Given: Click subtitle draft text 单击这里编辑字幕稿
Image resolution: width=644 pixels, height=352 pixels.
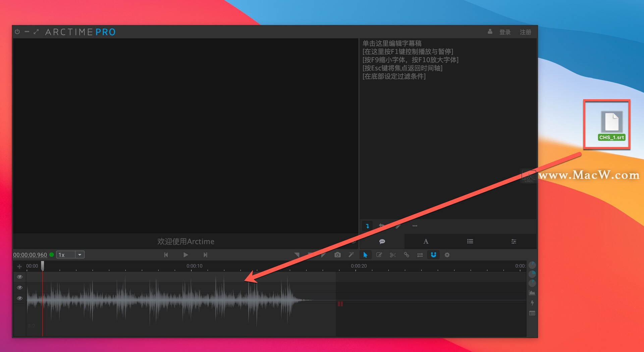Looking at the screenshot, I should pos(392,43).
